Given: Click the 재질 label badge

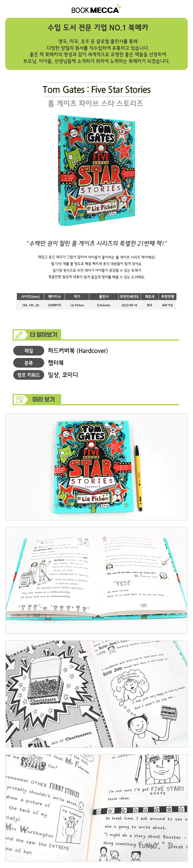Looking at the screenshot, I should [29, 350].
